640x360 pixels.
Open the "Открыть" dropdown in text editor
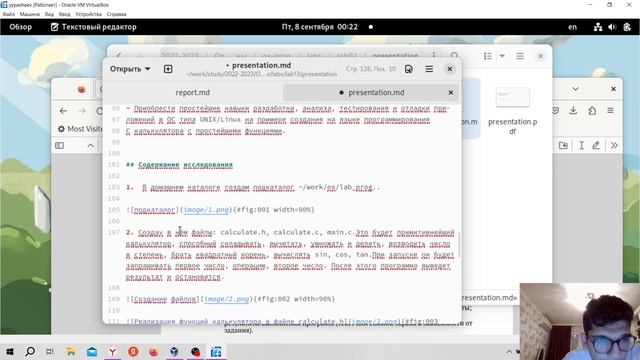(x=130, y=69)
